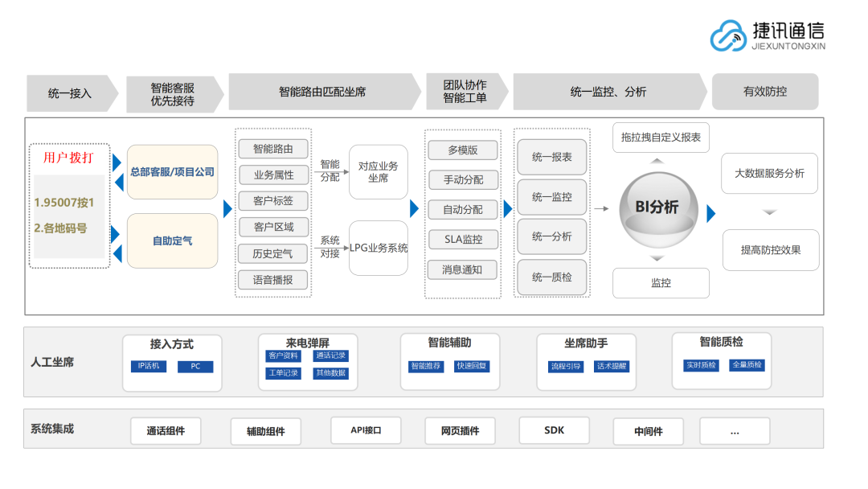Viewport: 868px width, 489px height.
Task: Switch to the 统一监控、分析 stage
Action: pyautogui.click(x=607, y=91)
